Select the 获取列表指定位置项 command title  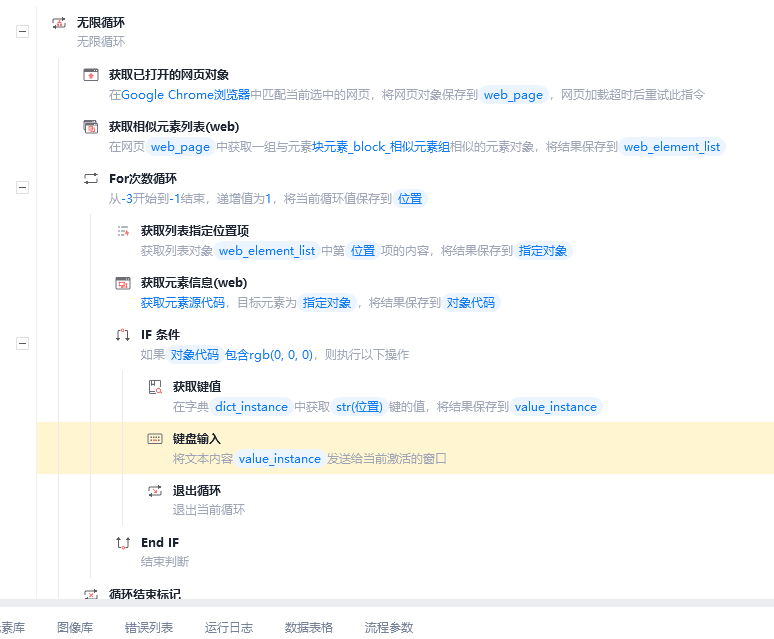pos(195,231)
